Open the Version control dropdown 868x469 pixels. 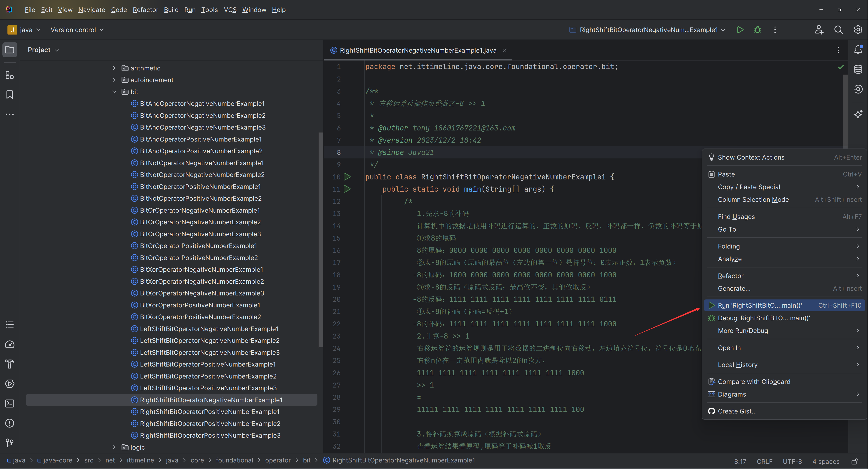point(77,30)
